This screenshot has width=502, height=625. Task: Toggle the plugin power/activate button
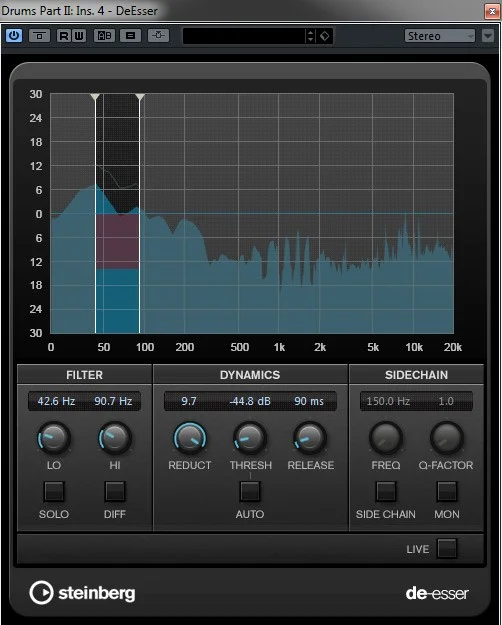14,36
